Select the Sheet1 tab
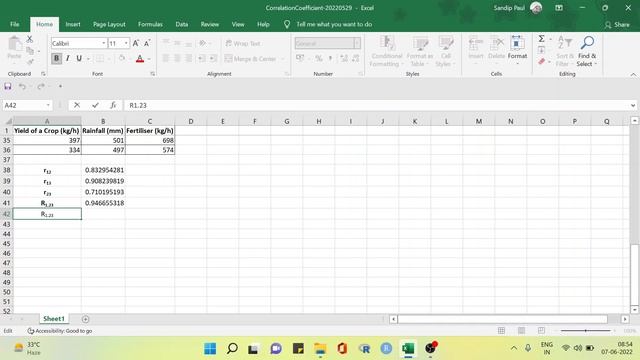This screenshot has height=360, width=640. coord(54,319)
